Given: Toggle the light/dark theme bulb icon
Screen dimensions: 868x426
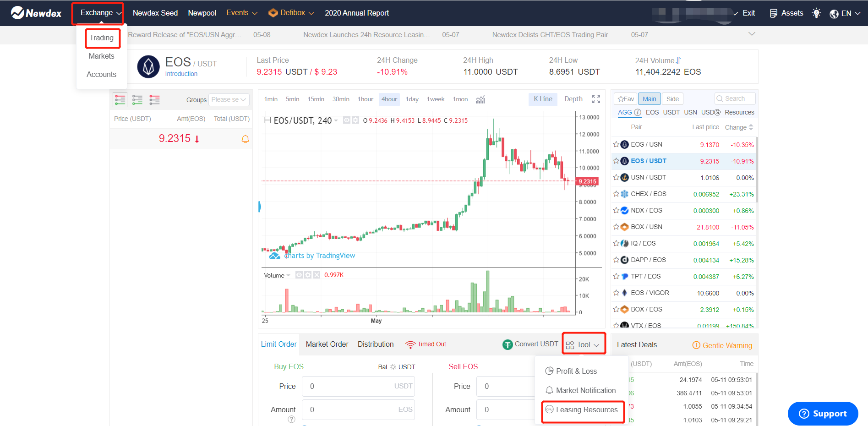Looking at the screenshot, I should tap(816, 13).
